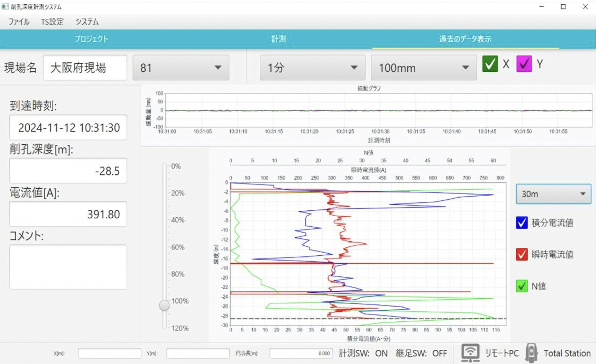Click the app icon in title bar
The image size is (596, 364).
(x=5, y=7)
